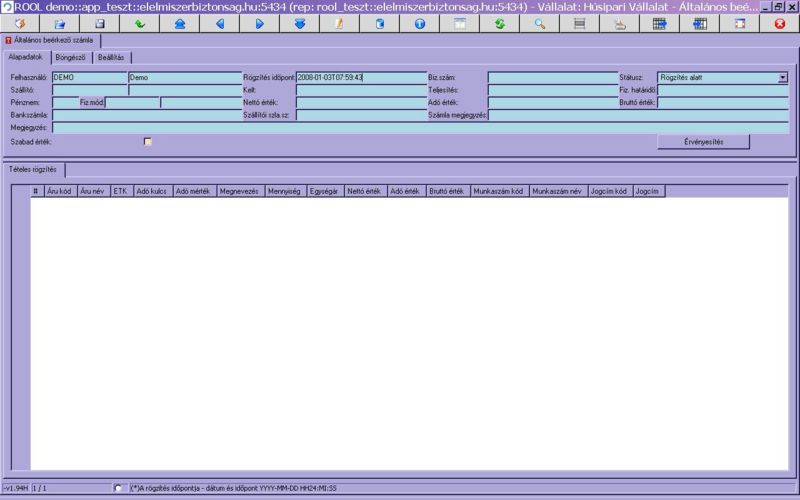Screen dimensions: 800x500
Task: Go to previous record with left arrow
Action: (x=219, y=23)
